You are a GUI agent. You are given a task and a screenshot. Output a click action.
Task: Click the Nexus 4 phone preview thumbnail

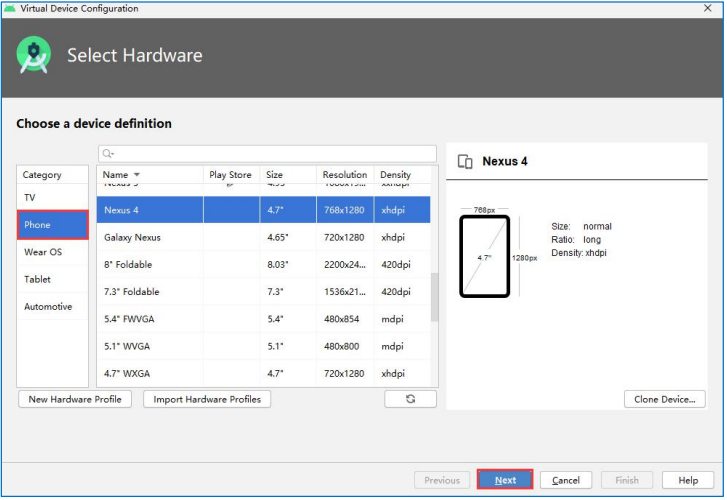pos(486,257)
